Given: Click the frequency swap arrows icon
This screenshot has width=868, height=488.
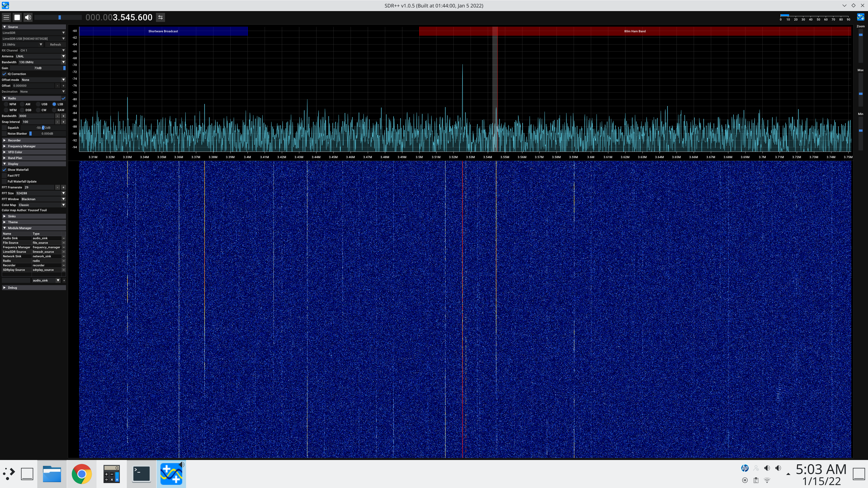Looking at the screenshot, I should click(x=160, y=17).
